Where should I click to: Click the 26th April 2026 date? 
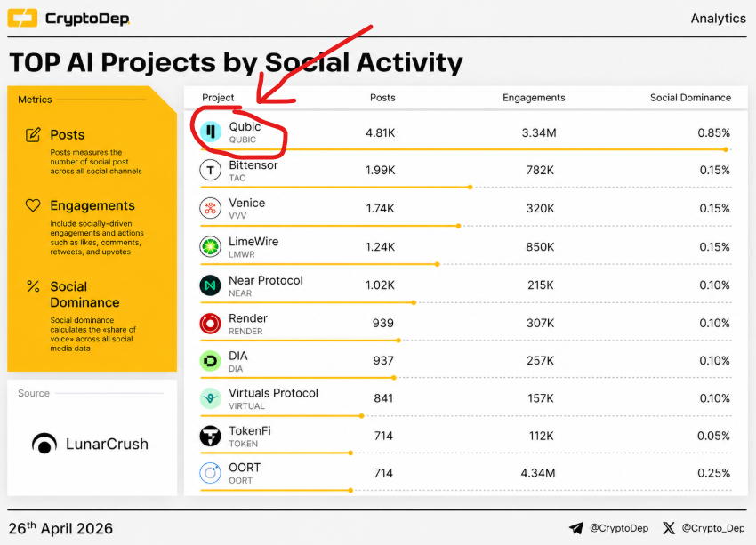[60, 528]
